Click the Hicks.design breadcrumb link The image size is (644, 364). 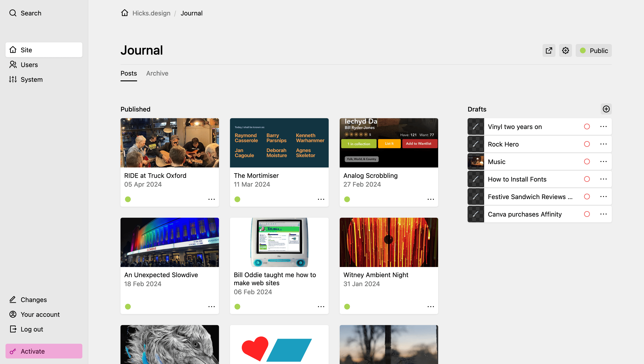[x=151, y=13]
